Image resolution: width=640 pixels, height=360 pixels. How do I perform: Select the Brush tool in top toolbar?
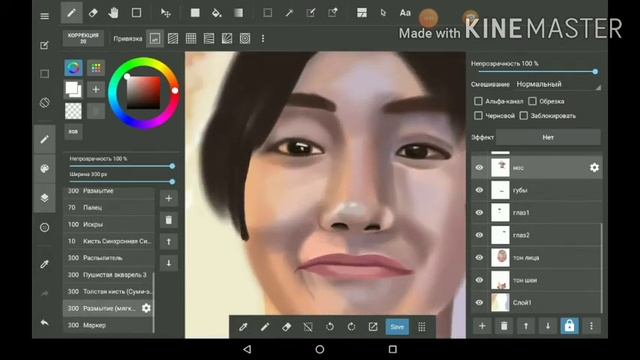71,13
